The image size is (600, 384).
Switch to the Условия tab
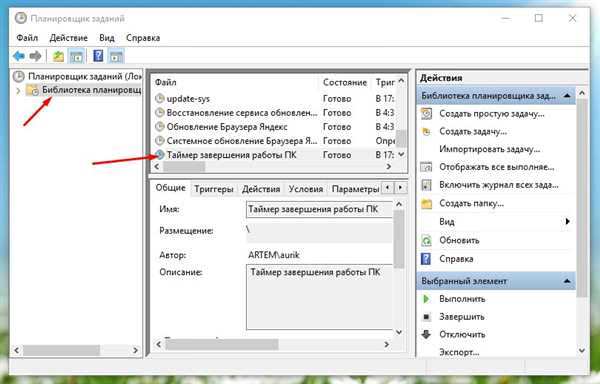click(x=306, y=189)
